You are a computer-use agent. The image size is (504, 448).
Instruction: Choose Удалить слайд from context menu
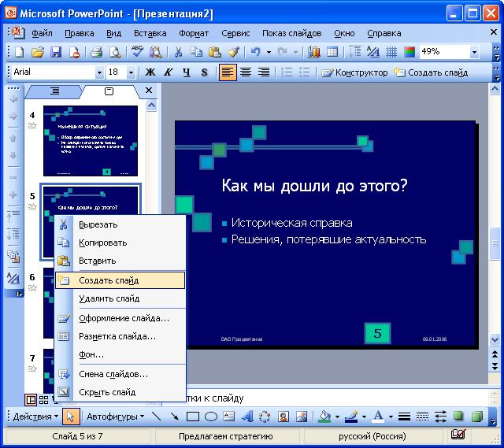point(109,298)
